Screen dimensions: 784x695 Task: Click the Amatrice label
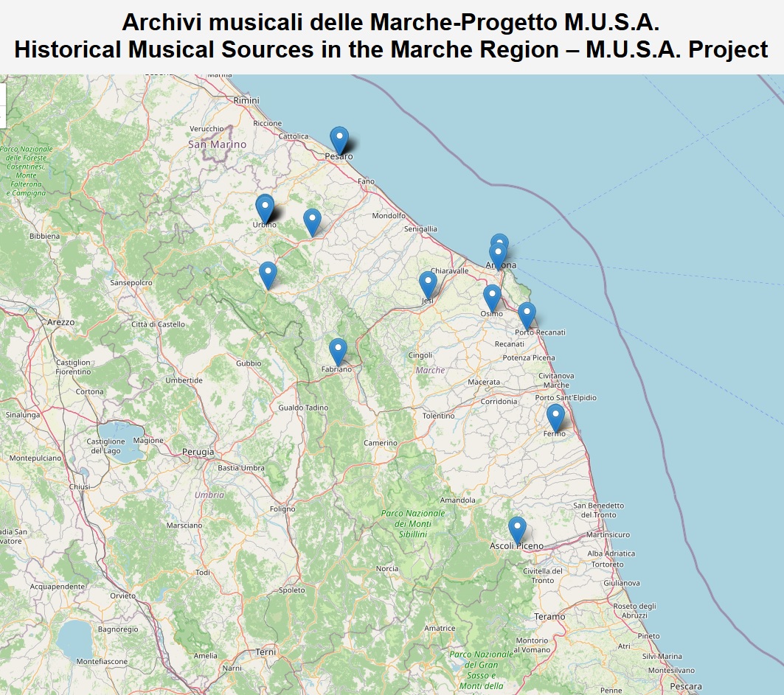click(440, 629)
